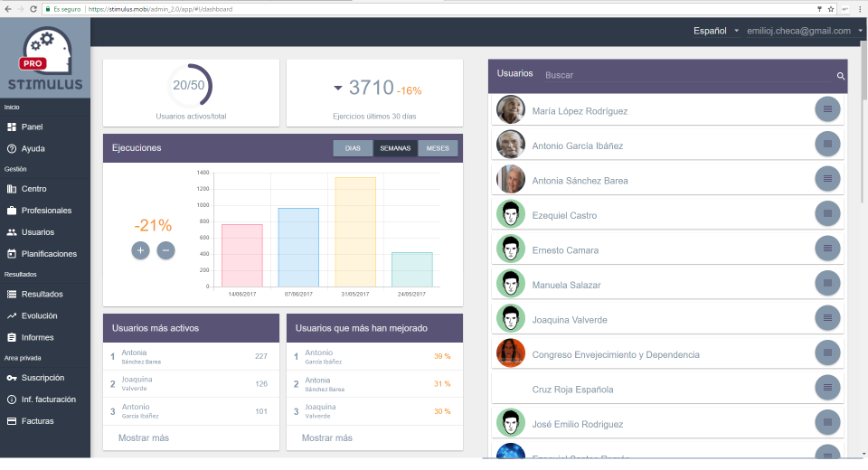This screenshot has height=470, width=868.
Task: Open Ayuda help icon in sidebar
Action: (x=12, y=149)
